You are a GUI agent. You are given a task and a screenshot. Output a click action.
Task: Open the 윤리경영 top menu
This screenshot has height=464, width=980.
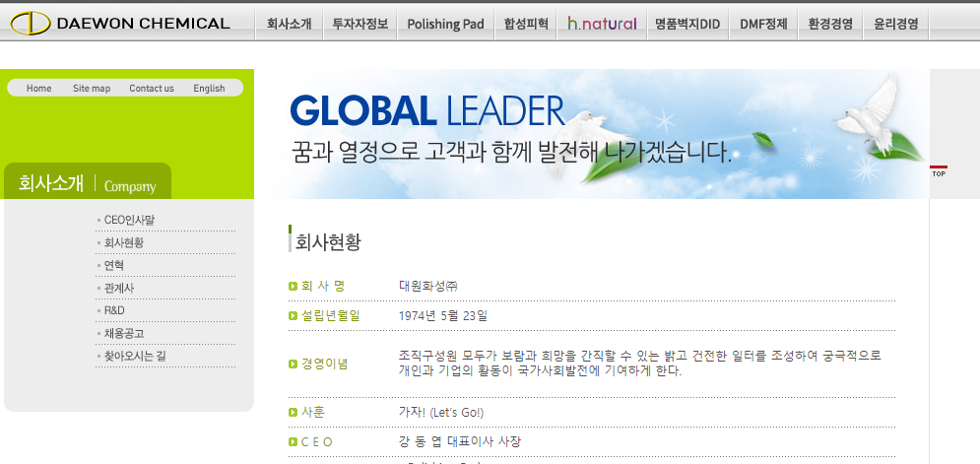click(895, 24)
